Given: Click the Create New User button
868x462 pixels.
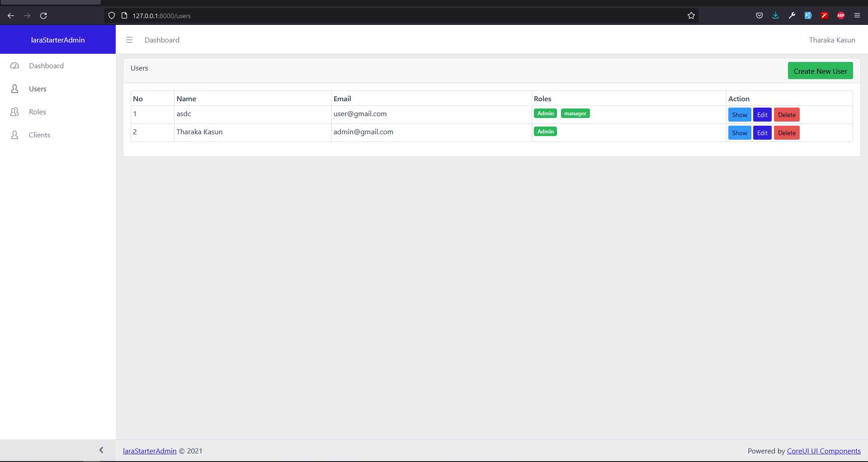Looking at the screenshot, I should (820, 71).
